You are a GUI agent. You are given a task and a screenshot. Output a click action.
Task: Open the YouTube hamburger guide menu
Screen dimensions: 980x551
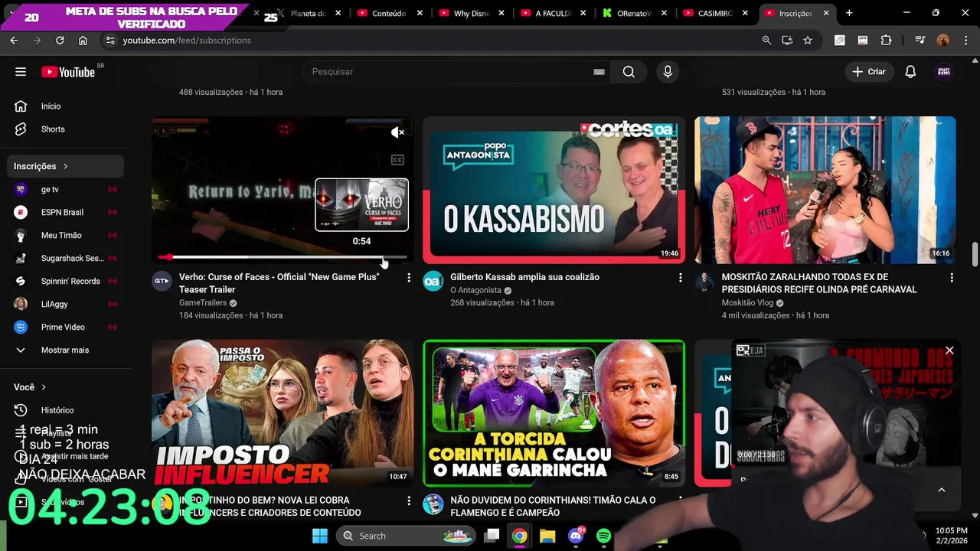click(x=21, y=72)
